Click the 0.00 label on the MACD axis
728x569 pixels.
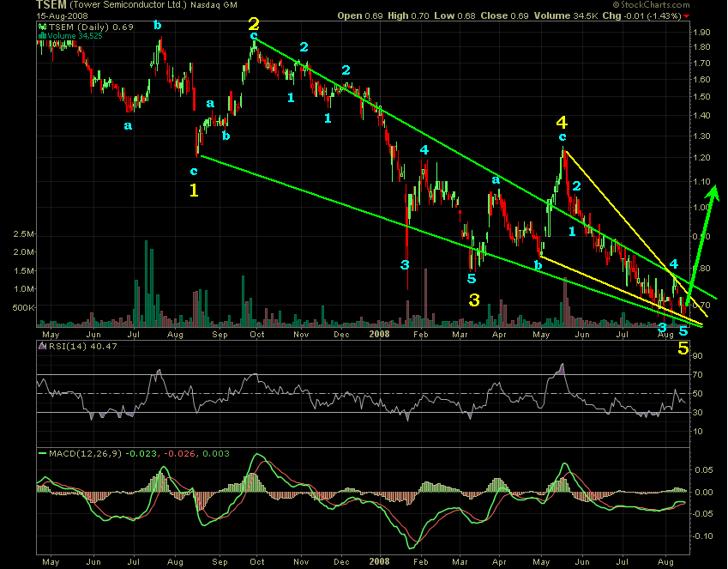pyautogui.click(x=704, y=493)
